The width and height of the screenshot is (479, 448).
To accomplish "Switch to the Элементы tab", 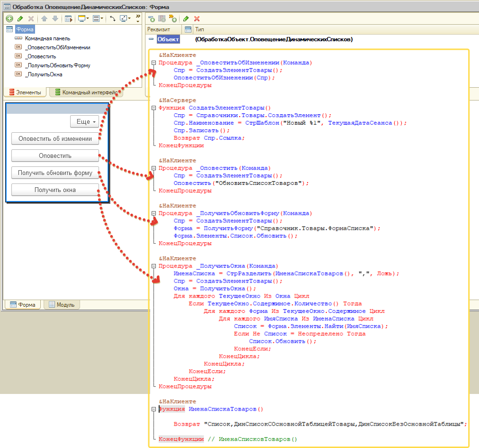I will tap(25, 92).
